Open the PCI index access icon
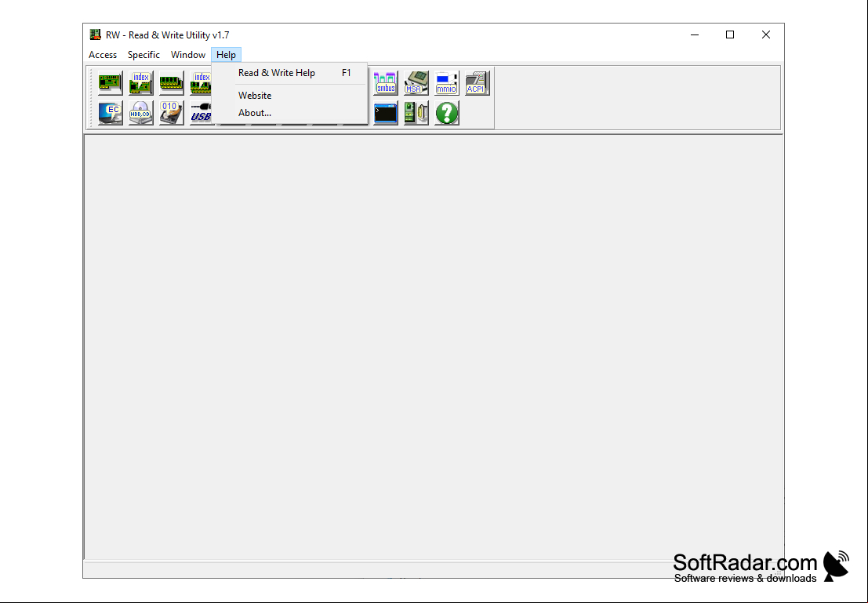868x603 pixels. 140,82
